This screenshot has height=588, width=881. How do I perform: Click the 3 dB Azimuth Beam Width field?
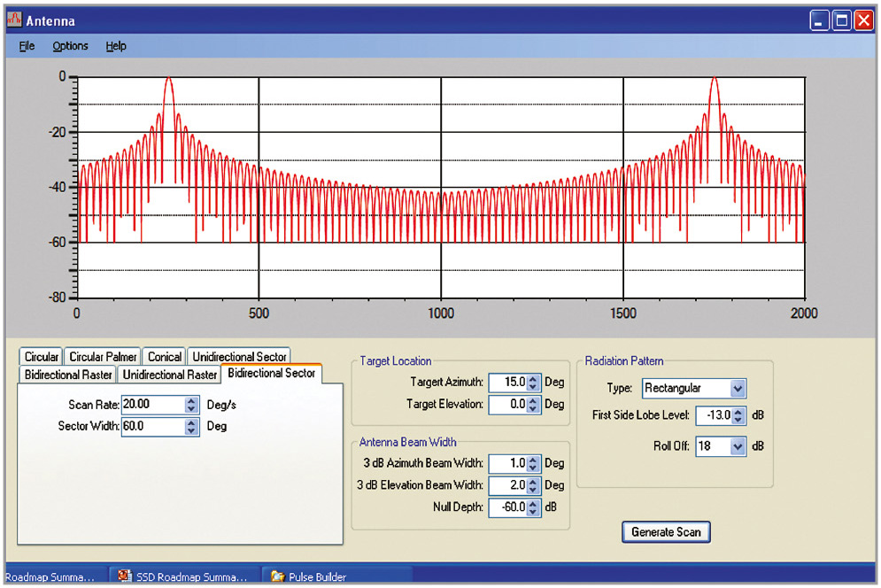[507, 463]
